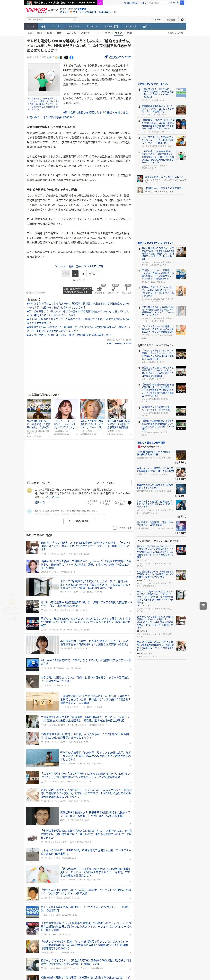Click top banner arrow about fake news monster
Screen dimensions: 210x980
click(100, 3)
